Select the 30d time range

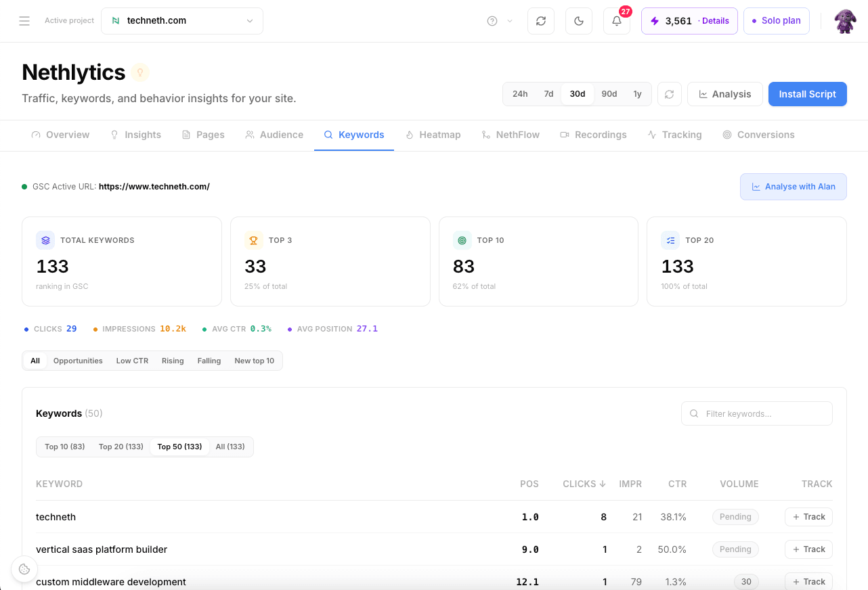(578, 94)
